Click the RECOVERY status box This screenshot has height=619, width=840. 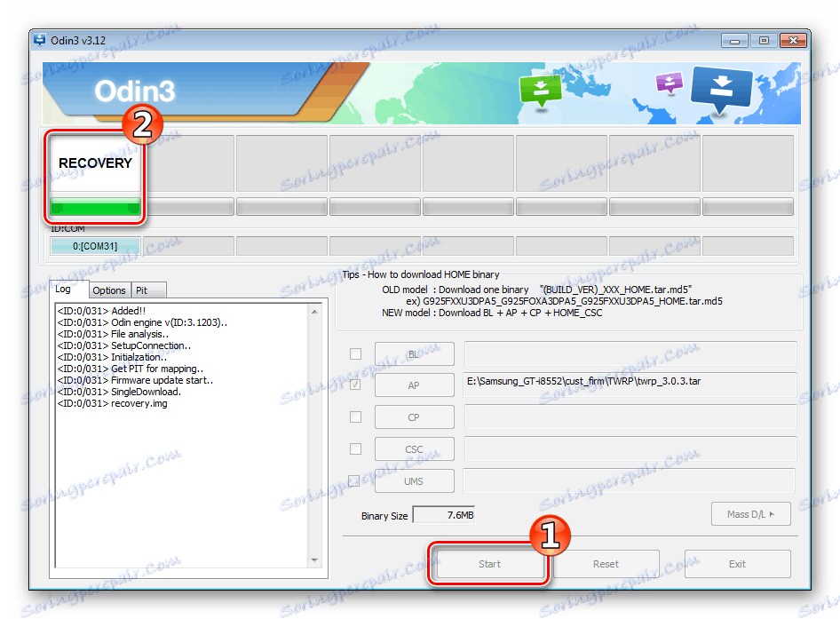[x=95, y=163]
